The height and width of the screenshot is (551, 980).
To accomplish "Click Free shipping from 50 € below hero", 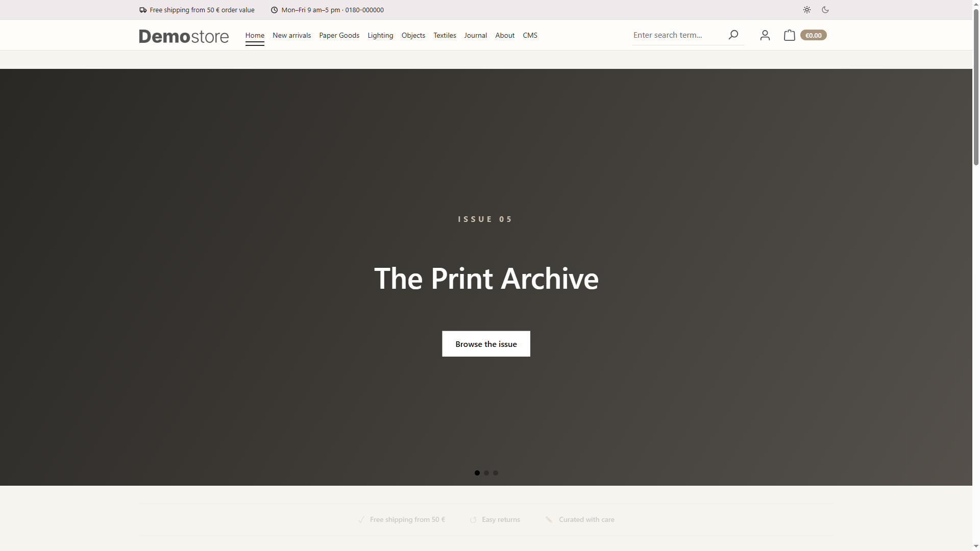I will tap(407, 519).
